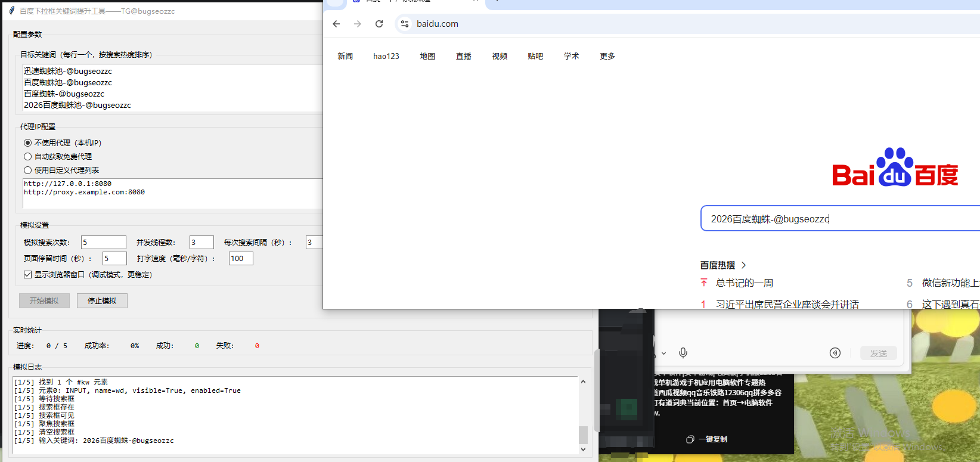Open 直播 in Baidu top navigation
The width and height of the screenshot is (980, 462).
(464, 56)
